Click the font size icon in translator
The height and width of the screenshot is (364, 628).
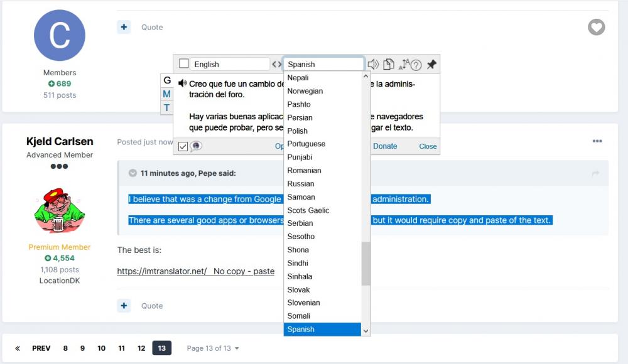(x=404, y=64)
